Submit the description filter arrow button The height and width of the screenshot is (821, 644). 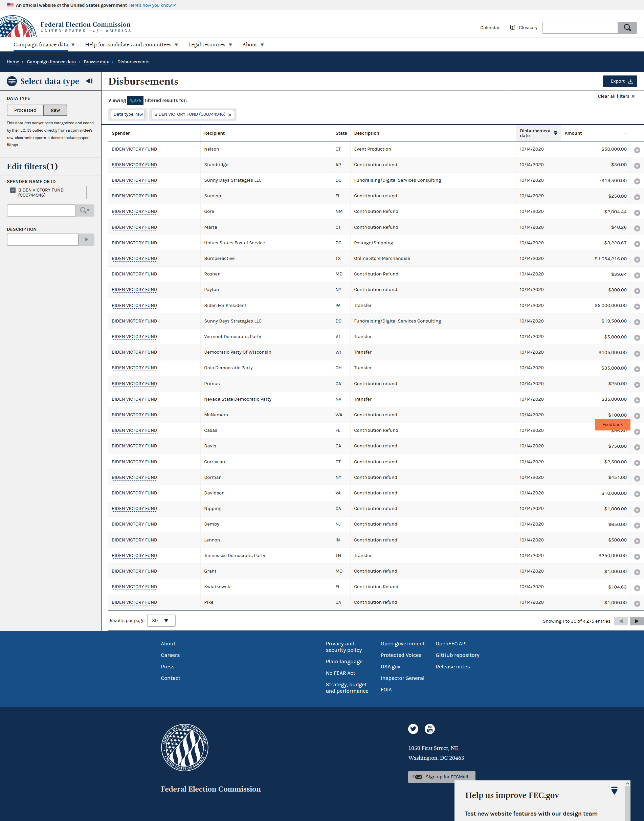click(x=86, y=239)
